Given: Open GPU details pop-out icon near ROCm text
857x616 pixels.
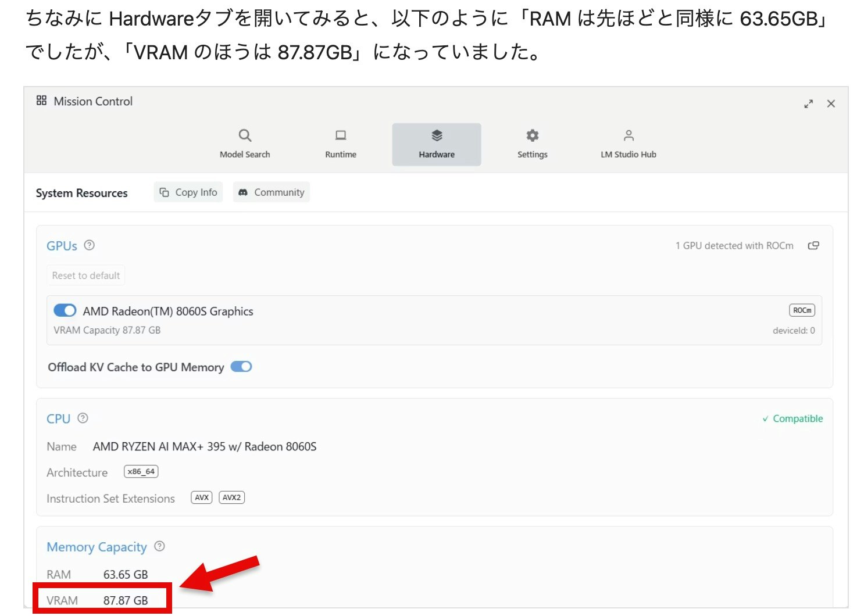Looking at the screenshot, I should coord(813,246).
